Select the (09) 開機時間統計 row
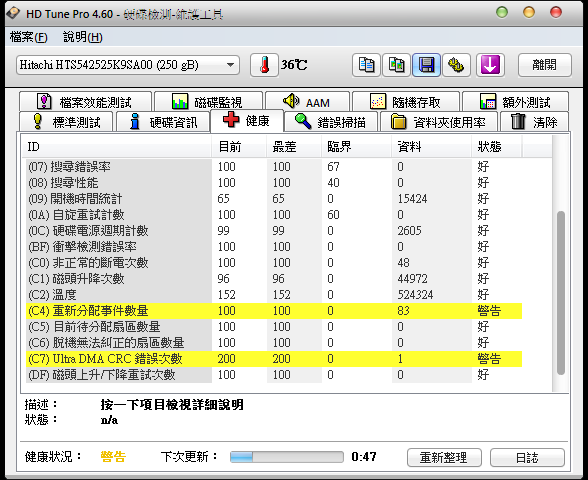The image size is (588, 480). pyautogui.click(x=274, y=199)
